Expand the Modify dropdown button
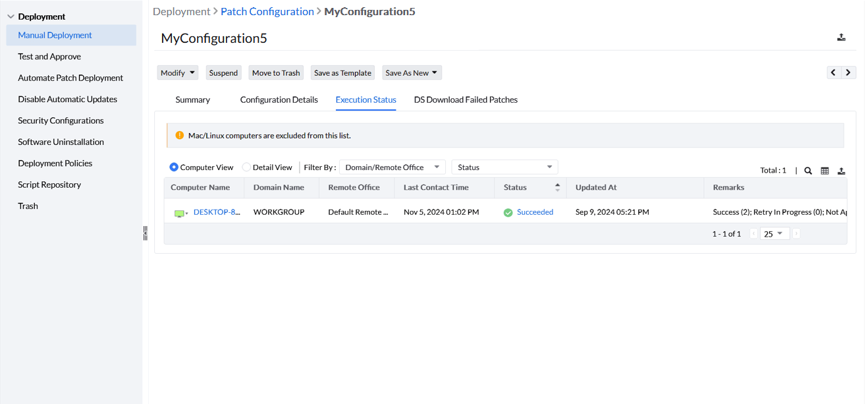This screenshot has width=868, height=404. point(178,72)
